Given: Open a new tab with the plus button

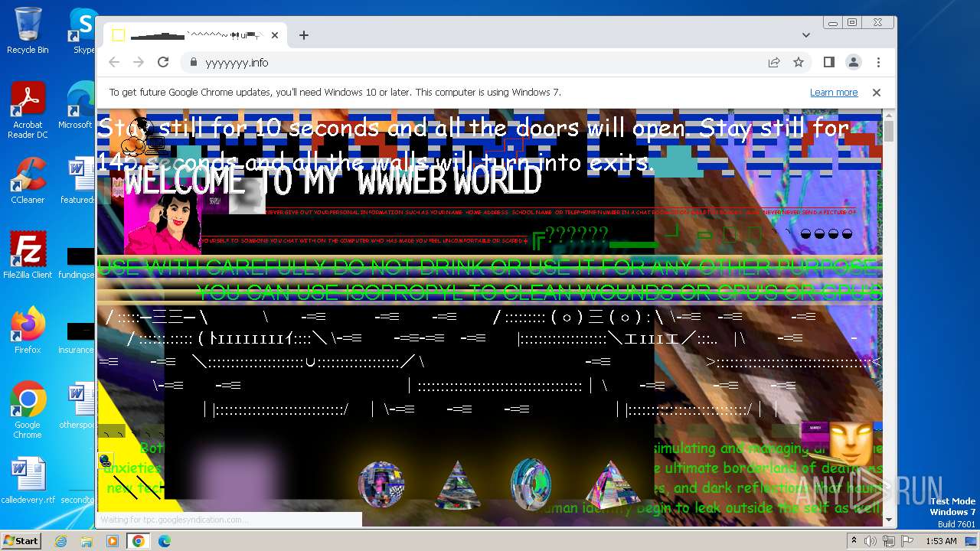Looking at the screenshot, I should (304, 35).
